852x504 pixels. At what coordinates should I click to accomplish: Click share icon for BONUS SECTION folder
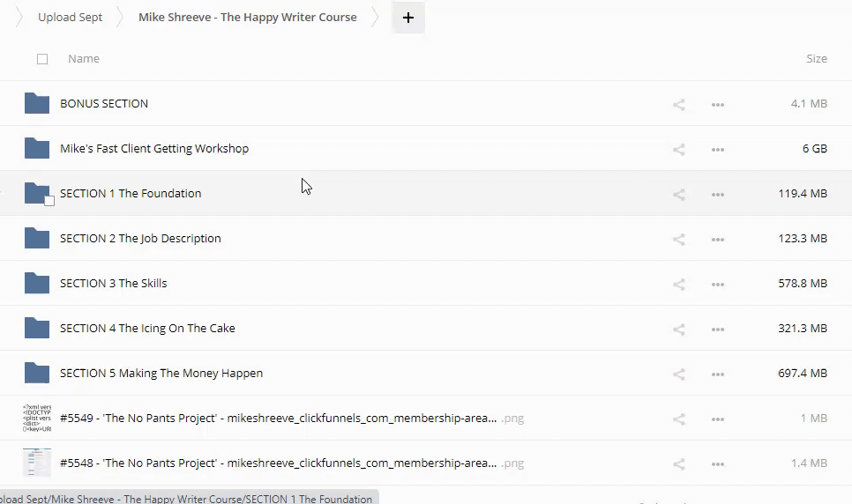point(678,104)
